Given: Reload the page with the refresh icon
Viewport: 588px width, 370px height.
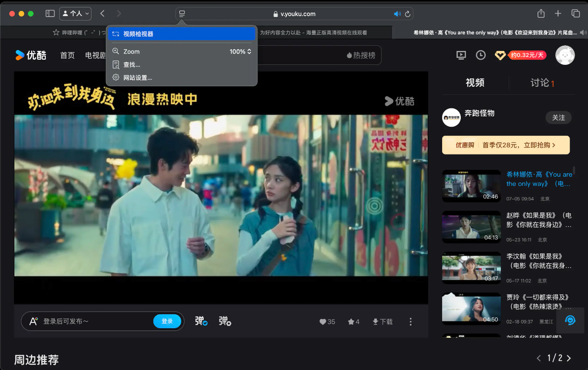Looking at the screenshot, I should (x=408, y=14).
